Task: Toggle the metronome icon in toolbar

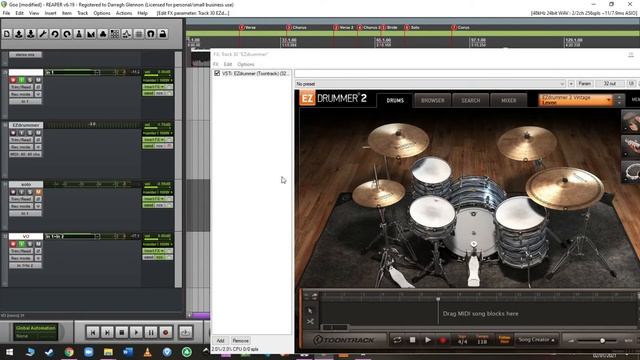Action: pyautogui.click(x=79, y=34)
